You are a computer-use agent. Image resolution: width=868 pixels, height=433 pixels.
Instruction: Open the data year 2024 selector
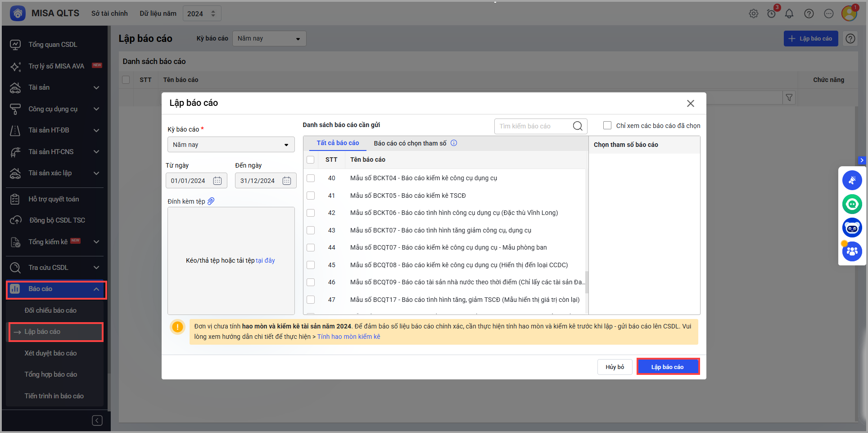point(202,14)
